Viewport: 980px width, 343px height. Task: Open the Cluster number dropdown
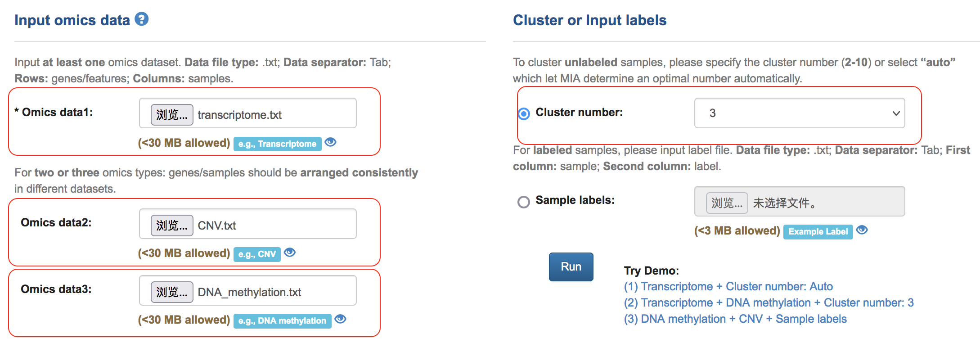point(799,113)
